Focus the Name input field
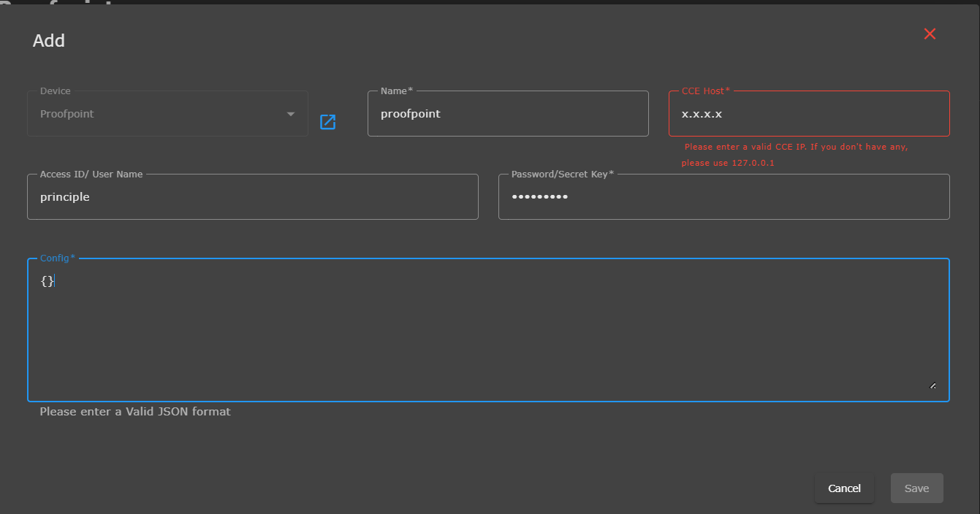Screen dimensions: 980x514 click(x=508, y=114)
